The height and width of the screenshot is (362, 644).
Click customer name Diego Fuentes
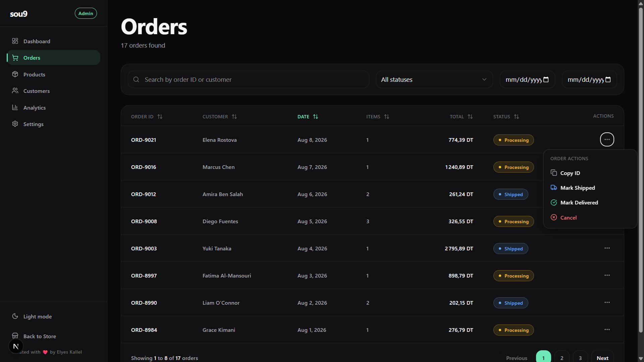220,221
